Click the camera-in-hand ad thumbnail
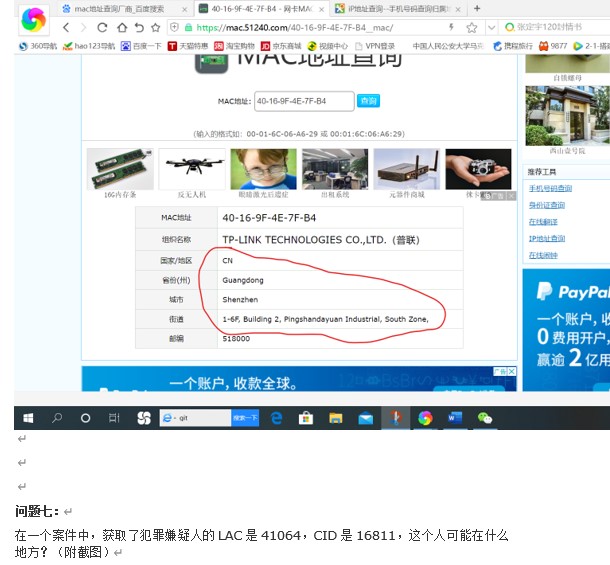 pyautogui.click(x=478, y=170)
